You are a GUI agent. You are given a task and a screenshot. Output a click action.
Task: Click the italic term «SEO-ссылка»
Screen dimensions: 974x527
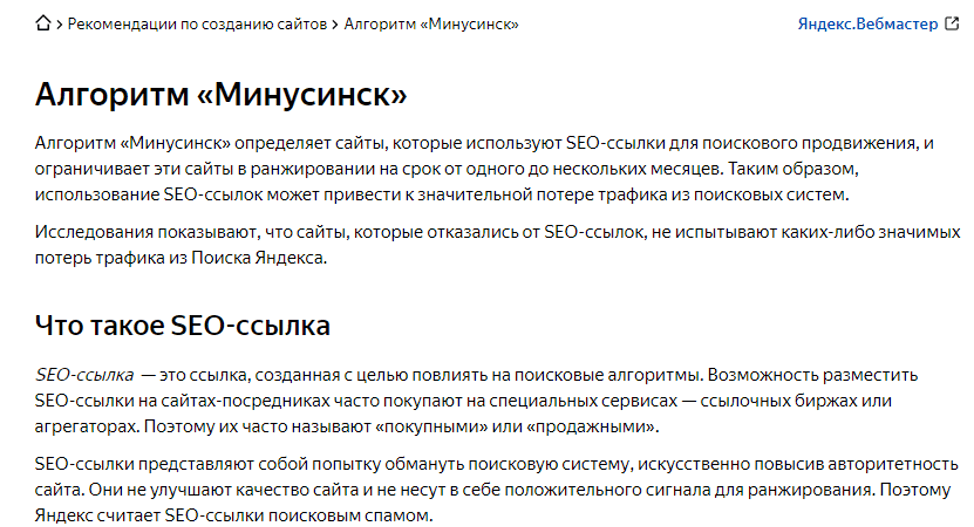tap(84, 375)
